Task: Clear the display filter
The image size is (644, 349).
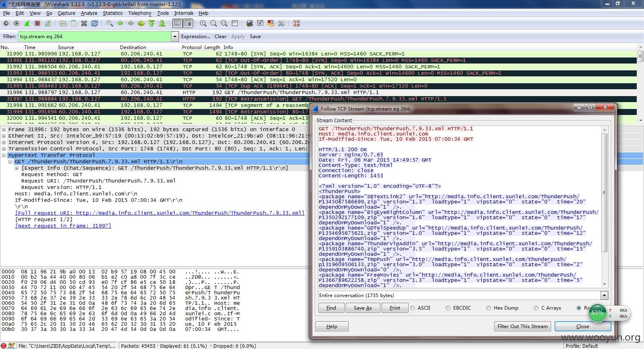Action: click(221, 37)
